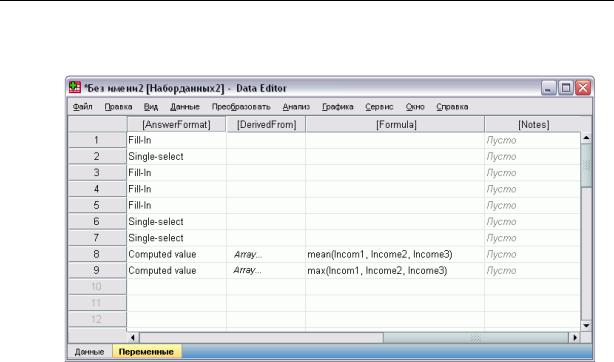Click horizontal scrollbar left arrow
This screenshot has height=362, width=614.
[133, 337]
